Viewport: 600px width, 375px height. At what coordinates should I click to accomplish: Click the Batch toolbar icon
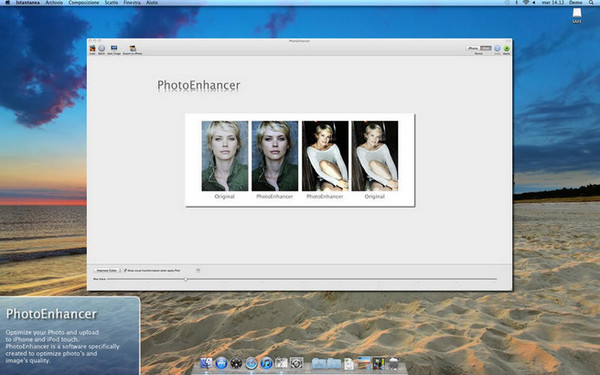[x=102, y=48]
